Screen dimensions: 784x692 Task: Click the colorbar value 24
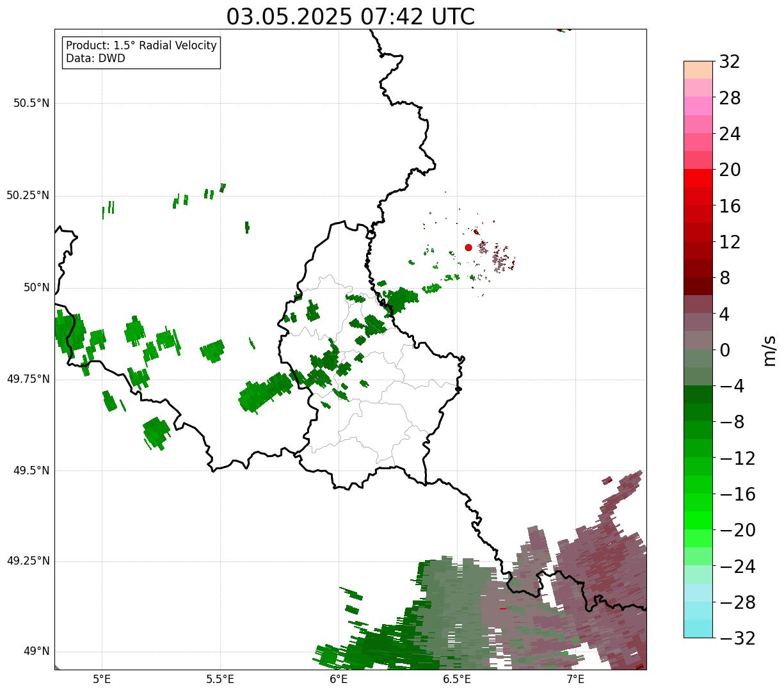coord(730,134)
